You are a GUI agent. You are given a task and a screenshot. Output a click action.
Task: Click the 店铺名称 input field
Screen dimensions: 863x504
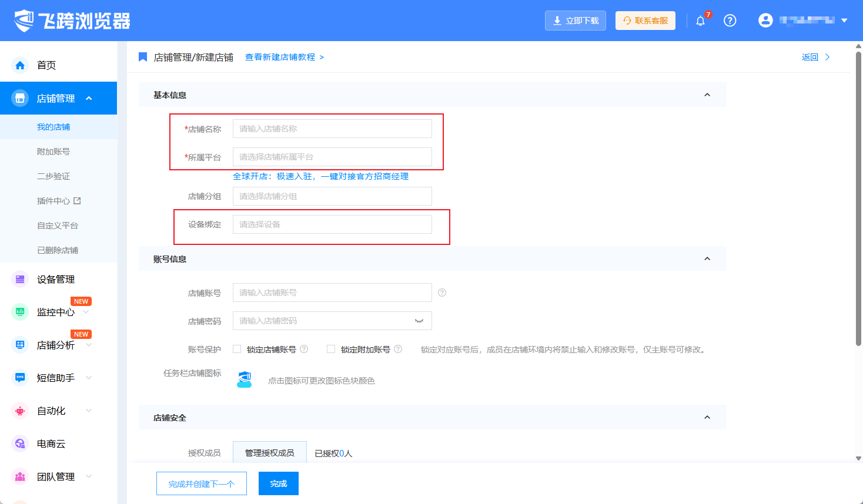pyautogui.click(x=332, y=129)
